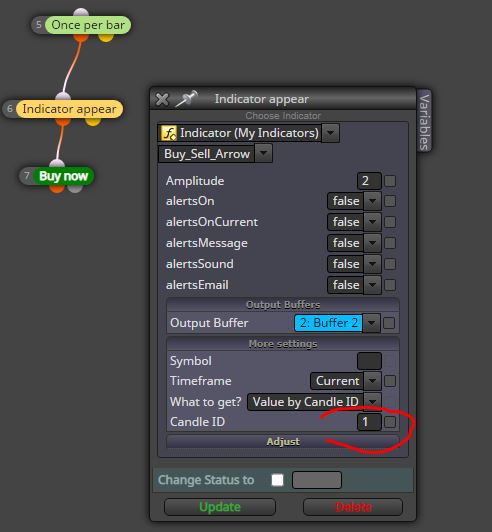Toggle the alertsOn checkbox
The height and width of the screenshot is (532, 492).
pos(390,201)
